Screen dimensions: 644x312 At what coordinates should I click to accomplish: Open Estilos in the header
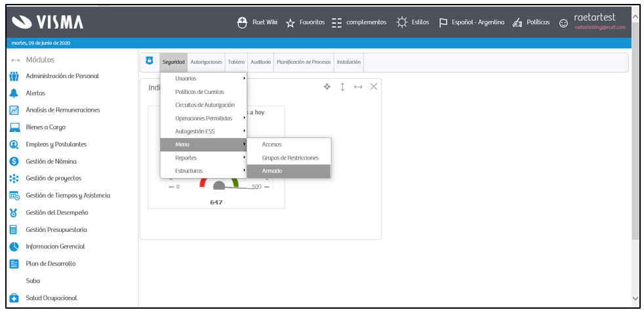tap(420, 22)
